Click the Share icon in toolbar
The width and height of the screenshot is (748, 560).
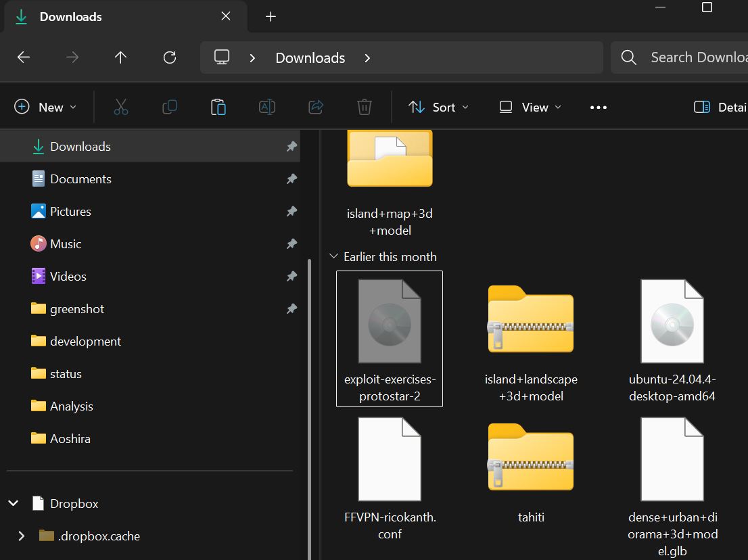point(316,107)
